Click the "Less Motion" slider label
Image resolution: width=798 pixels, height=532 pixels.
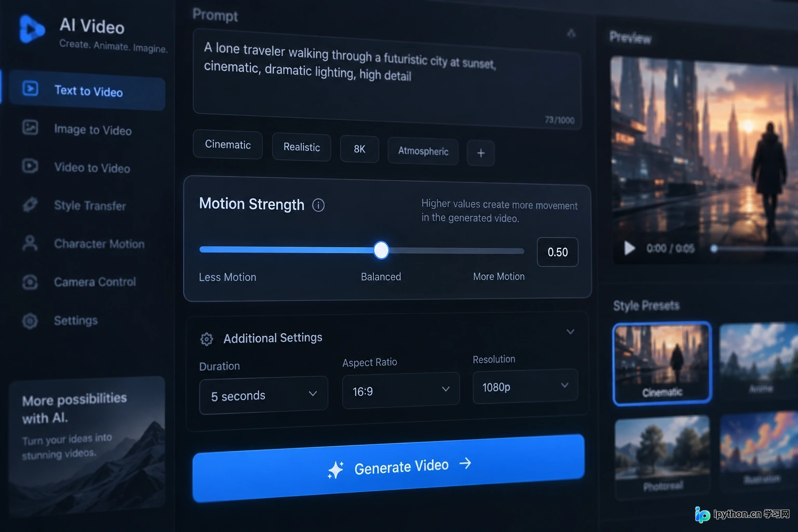[x=228, y=277]
